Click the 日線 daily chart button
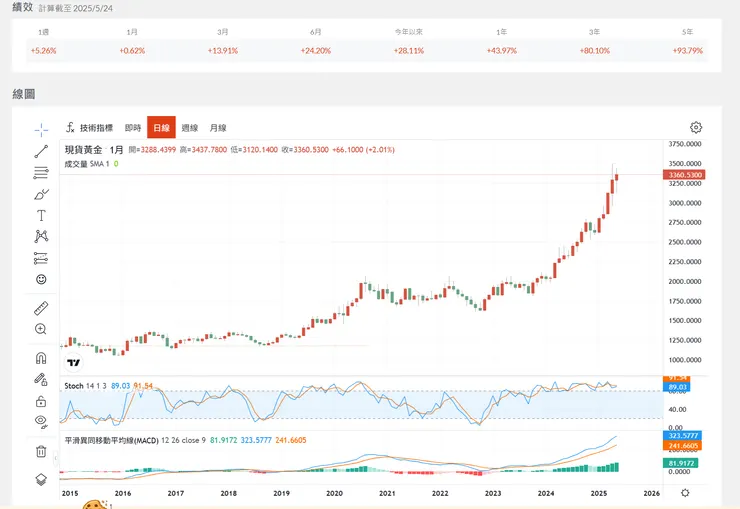Screen dimensions: 740x509 [x=161, y=128]
